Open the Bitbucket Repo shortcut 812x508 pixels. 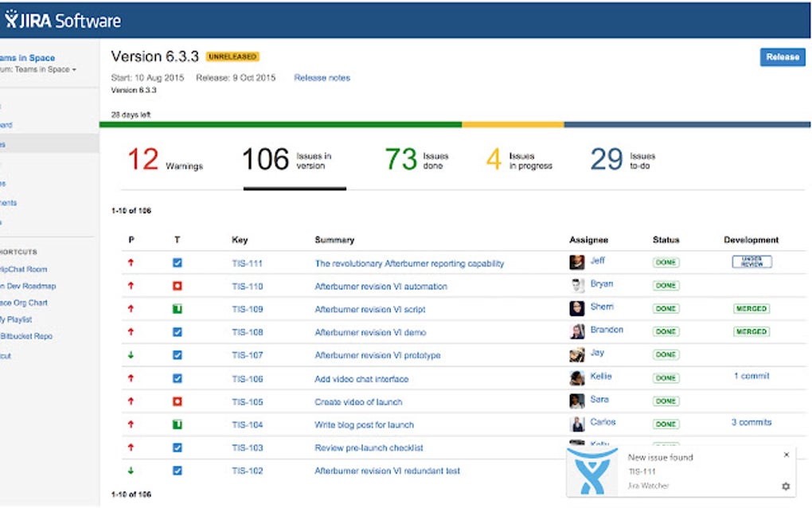click(x=27, y=336)
